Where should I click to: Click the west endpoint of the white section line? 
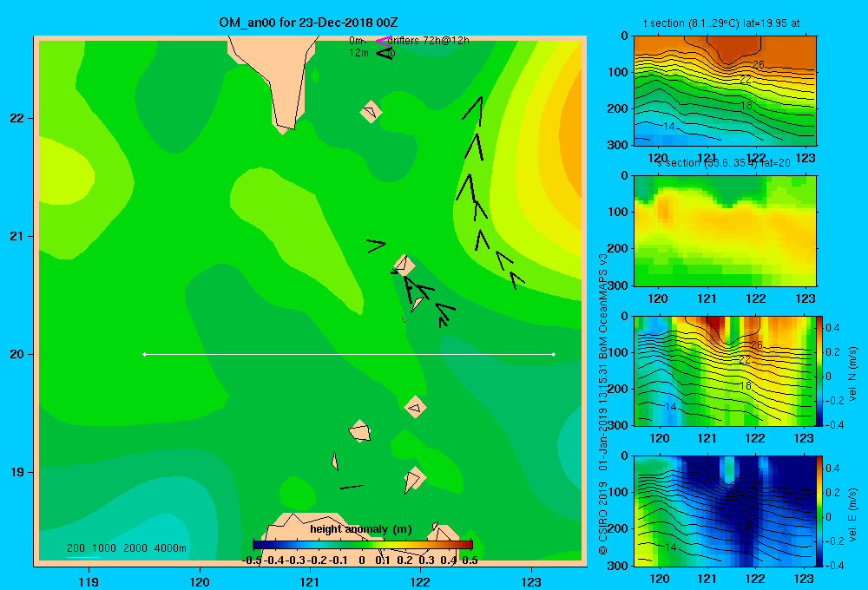144,354
